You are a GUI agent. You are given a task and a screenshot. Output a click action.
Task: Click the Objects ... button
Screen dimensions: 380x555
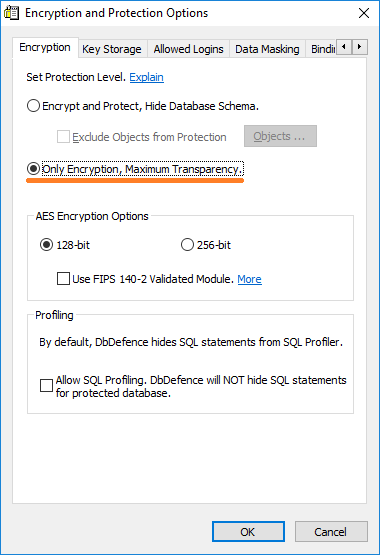[x=280, y=136]
